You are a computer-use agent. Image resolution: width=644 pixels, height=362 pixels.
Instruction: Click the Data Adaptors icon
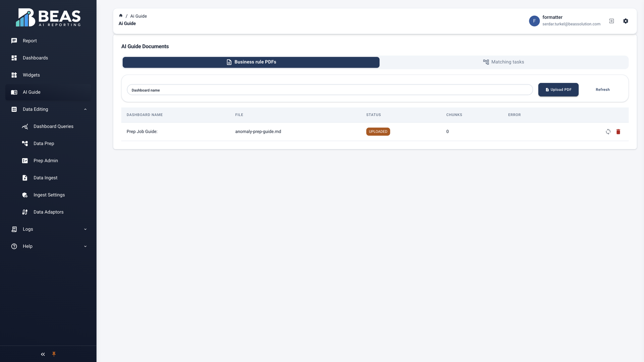pos(25,212)
